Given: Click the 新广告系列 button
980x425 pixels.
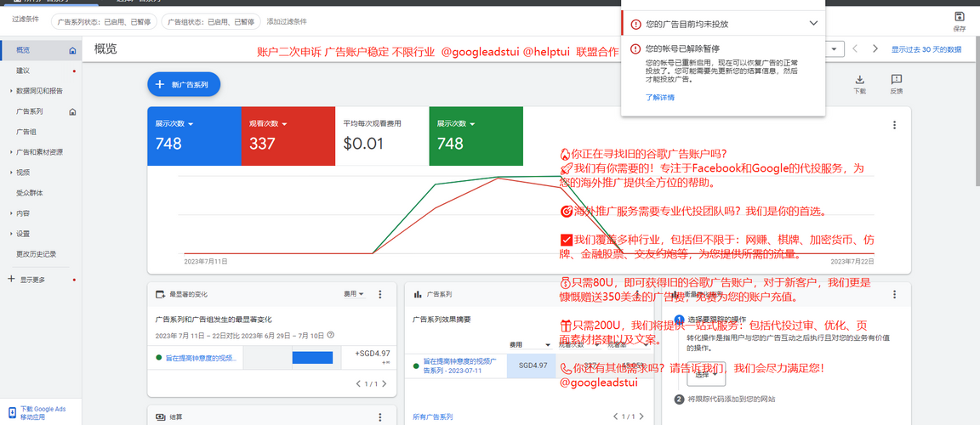Looking at the screenshot, I should pyautogui.click(x=184, y=84).
